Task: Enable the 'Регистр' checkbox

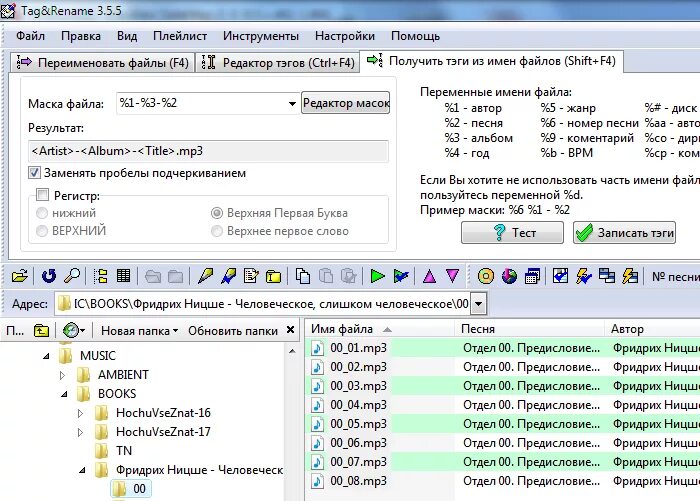Action: 42,195
